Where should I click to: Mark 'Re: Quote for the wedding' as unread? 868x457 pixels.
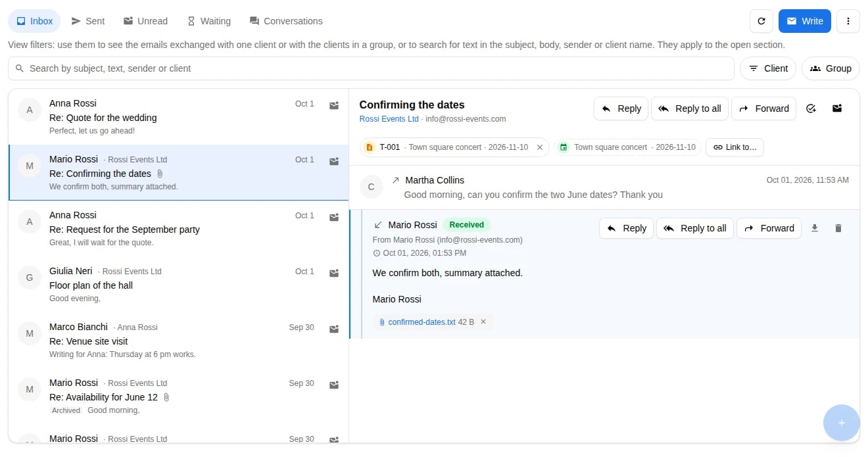tap(334, 105)
